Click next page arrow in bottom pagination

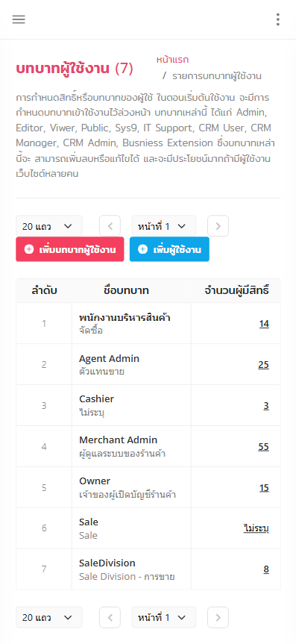click(x=218, y=617)
